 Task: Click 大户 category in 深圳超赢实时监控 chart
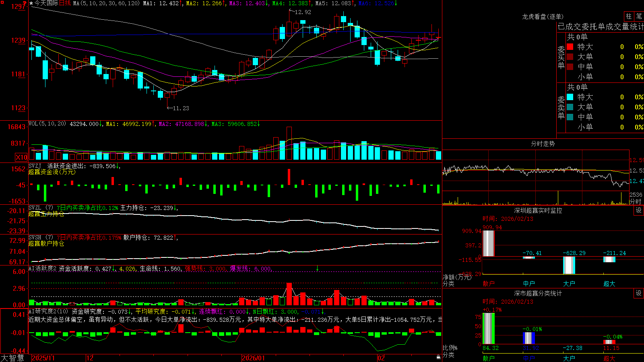(x=569, y=284)
